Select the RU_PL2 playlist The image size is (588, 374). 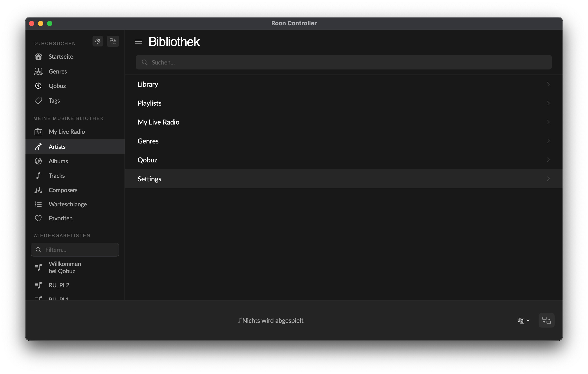[59, 285]
